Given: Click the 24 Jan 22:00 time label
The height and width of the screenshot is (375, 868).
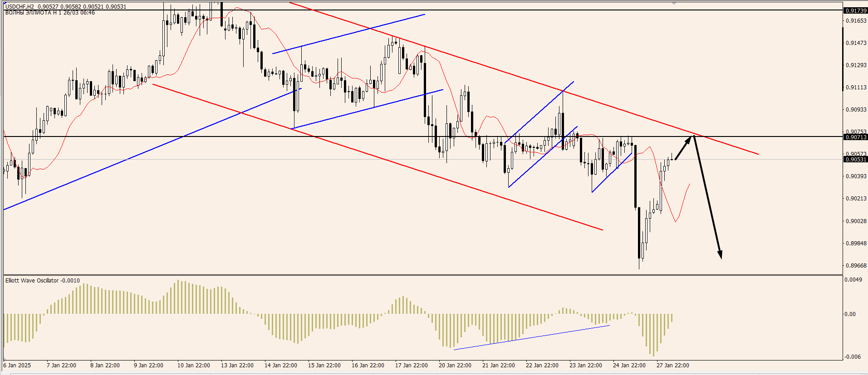Looking at the screenshot, I should pyautogui.click(x=629, y=365).
